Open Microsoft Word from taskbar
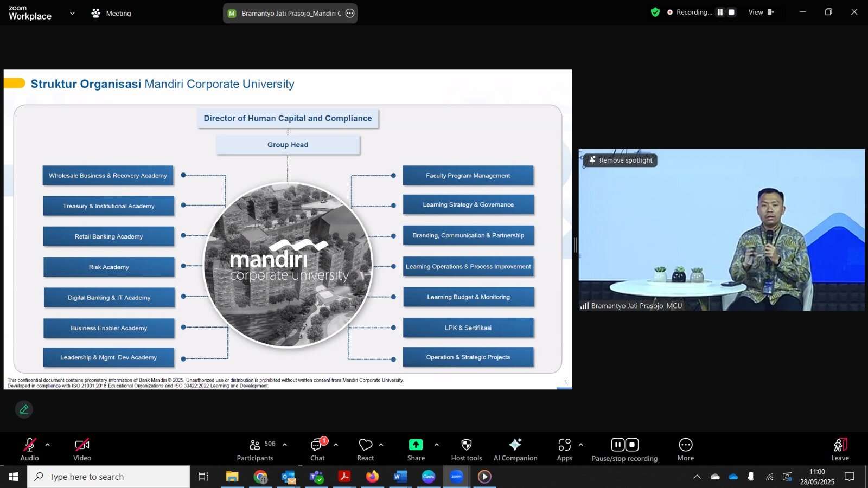868x488 pixels. tap(400, 477)
